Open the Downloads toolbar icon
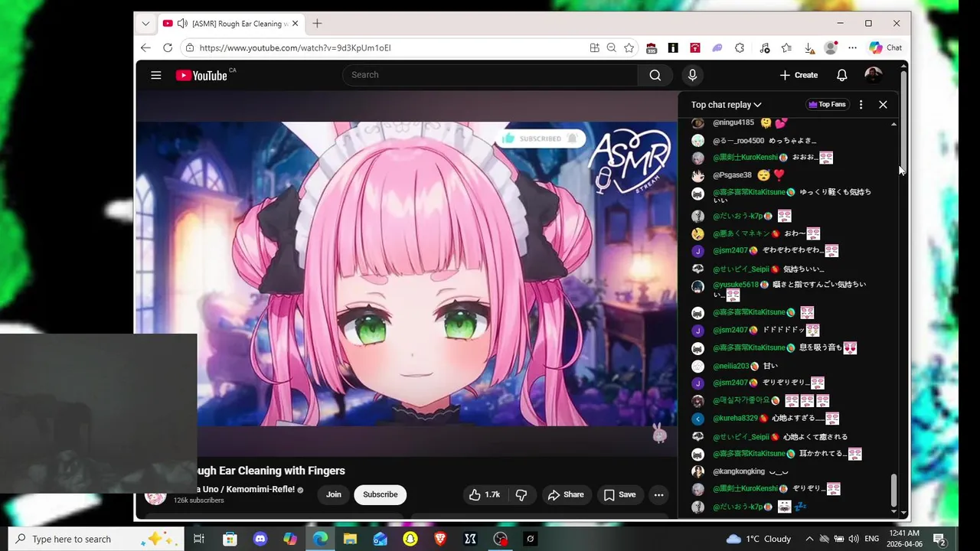This screenshot has width=980, height=551. [x=809, y=47]
